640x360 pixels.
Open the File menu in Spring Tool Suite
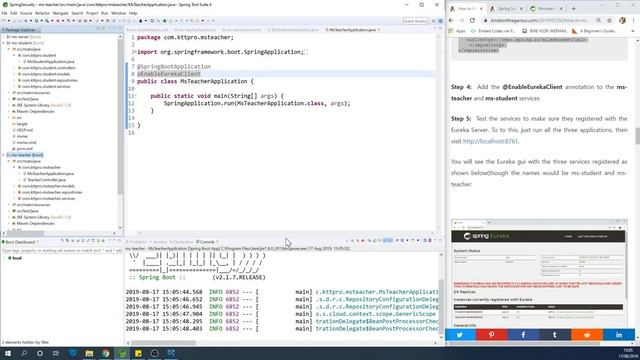4,13
